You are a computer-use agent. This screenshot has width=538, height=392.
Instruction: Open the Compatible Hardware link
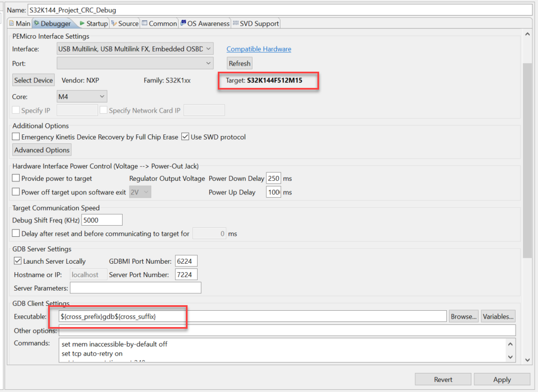[258, 49]
